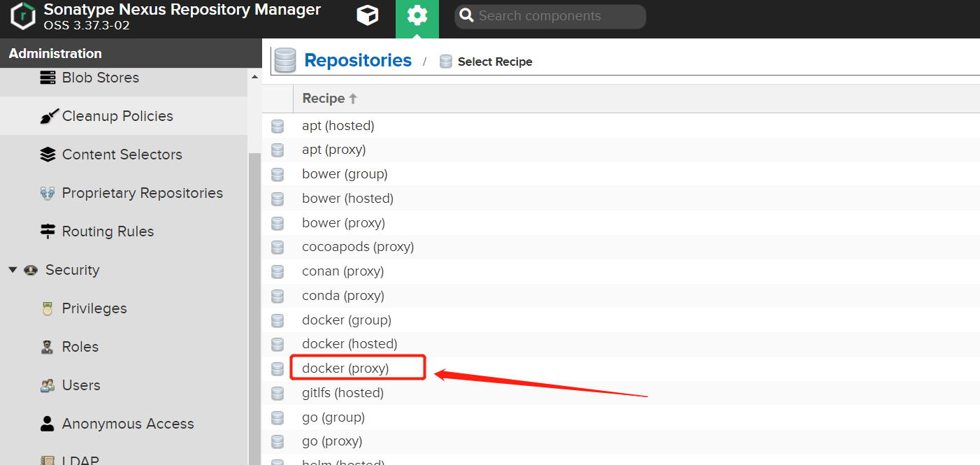Image resolution: width=980 pixels, height=465 pixels.
Task: Click the database icon beside apt (hosted)
Action: (x=278, y=126)
